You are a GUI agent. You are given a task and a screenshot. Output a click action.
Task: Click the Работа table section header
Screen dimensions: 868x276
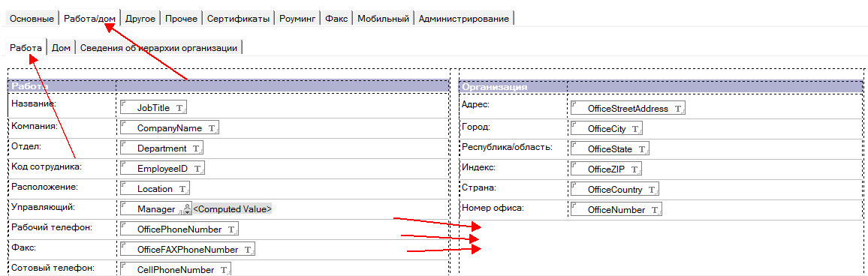coord(29,86)
